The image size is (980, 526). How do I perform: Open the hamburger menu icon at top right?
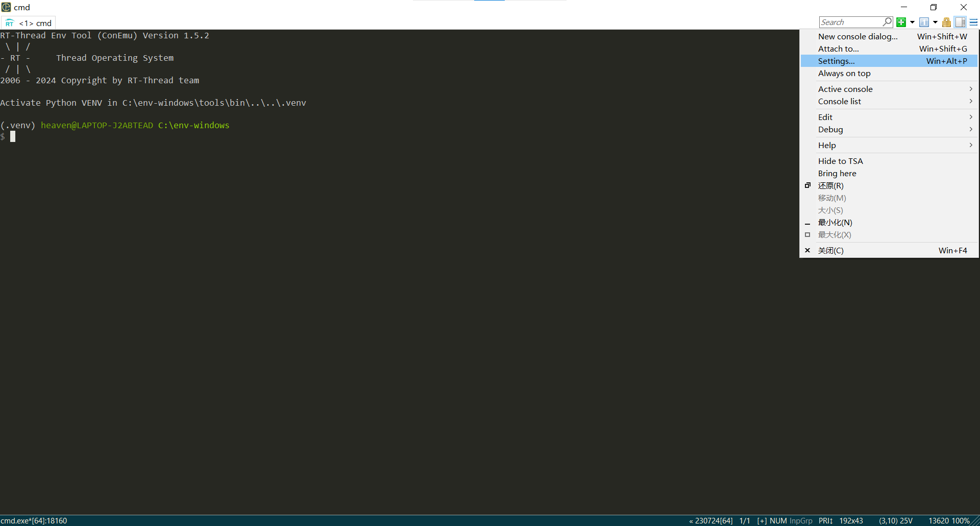click(974, 22)
